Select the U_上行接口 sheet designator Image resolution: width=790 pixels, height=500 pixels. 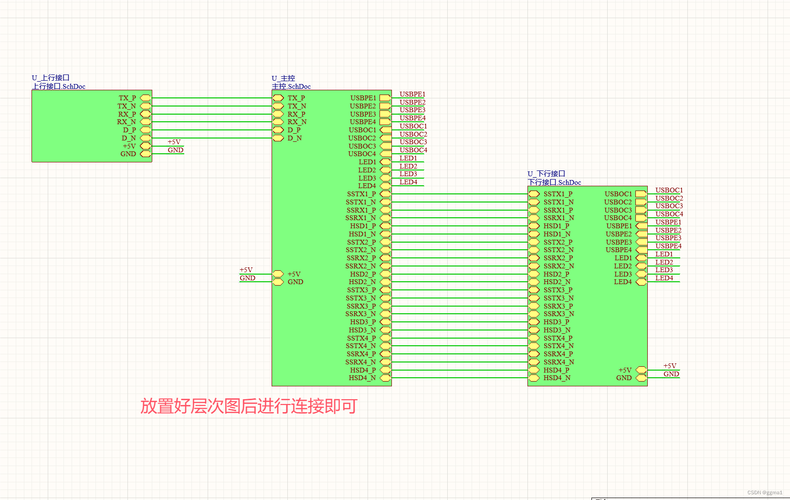[x=50, y=78]
